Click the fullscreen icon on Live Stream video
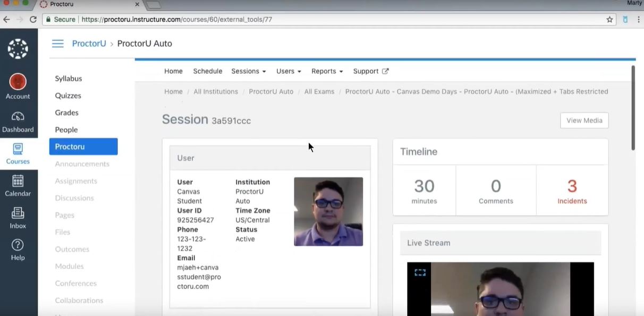644x316 pixels. coord(420,272)
